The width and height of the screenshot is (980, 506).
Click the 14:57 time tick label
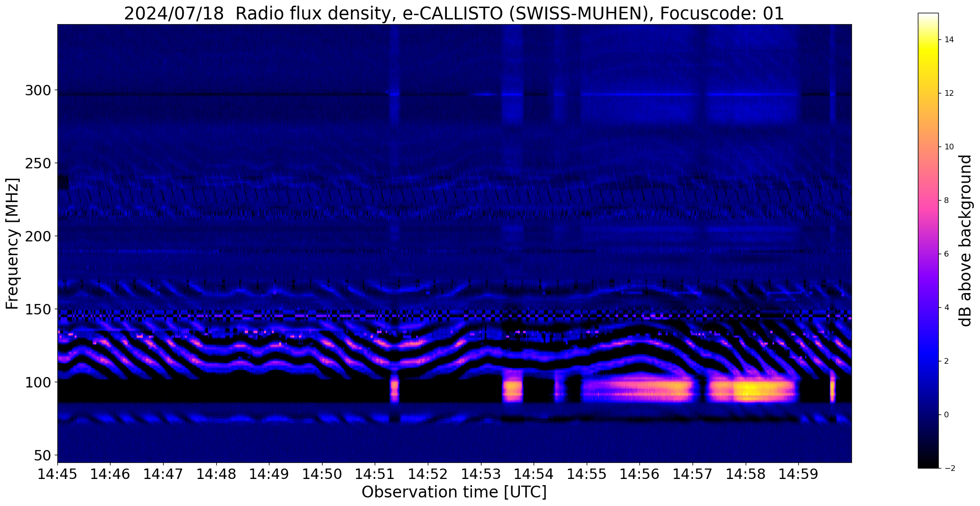point(693,474)
